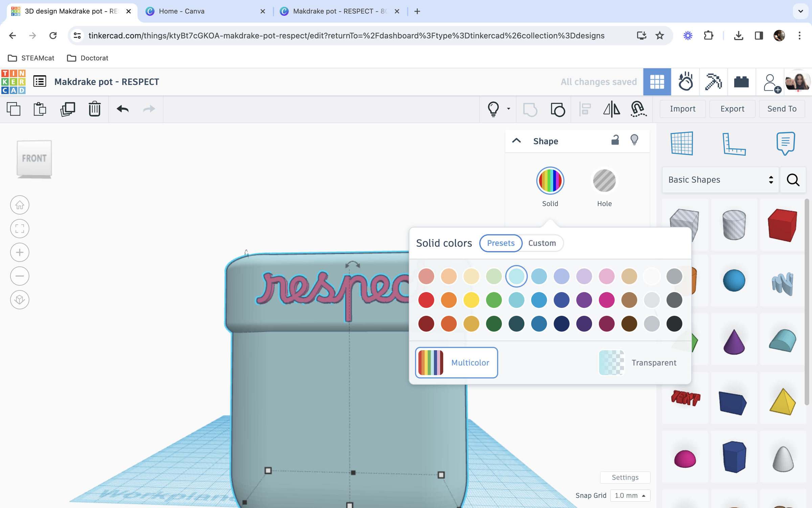Delete selection with the trash icon
Image resolution: width=812 pixels, height=508 pixels.
pyautogui.click(x=94, y=109)
